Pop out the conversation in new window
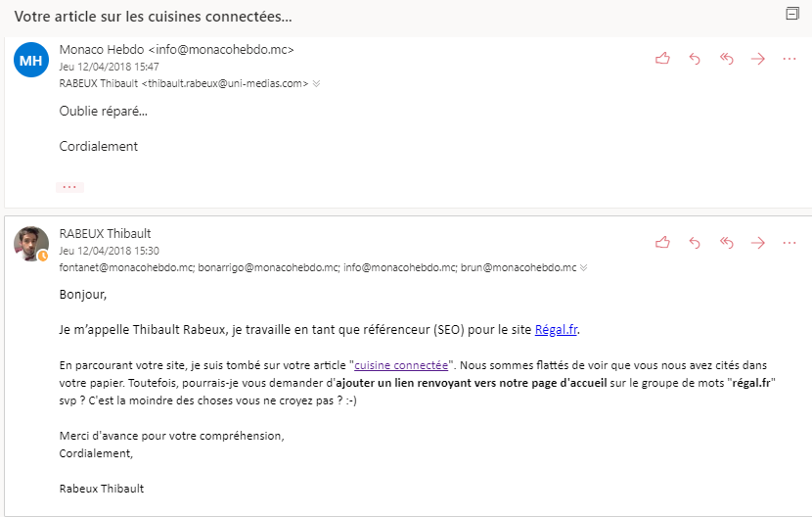The height and width of the screenshot is (517, 812). pyautogui.click(x=792, y=14)
